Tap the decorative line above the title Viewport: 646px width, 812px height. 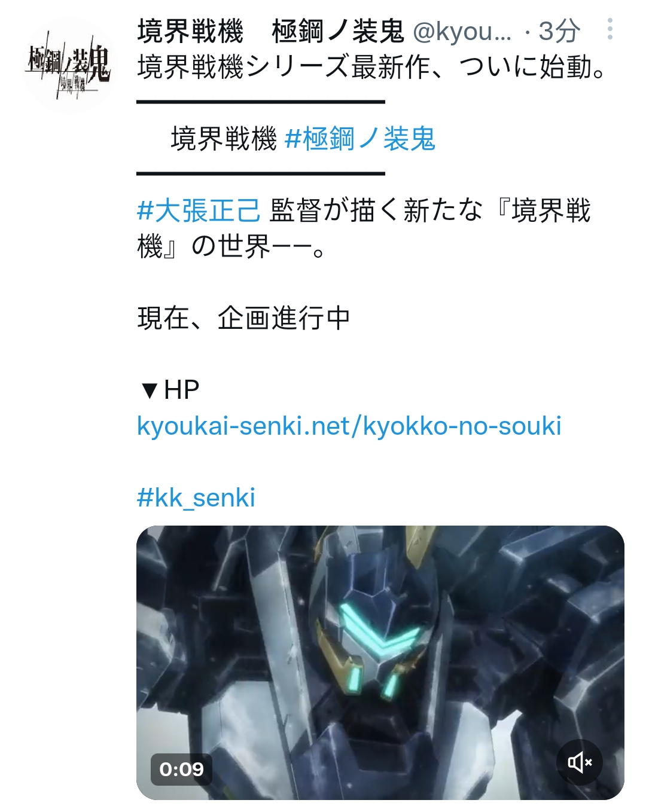[261, 102]
